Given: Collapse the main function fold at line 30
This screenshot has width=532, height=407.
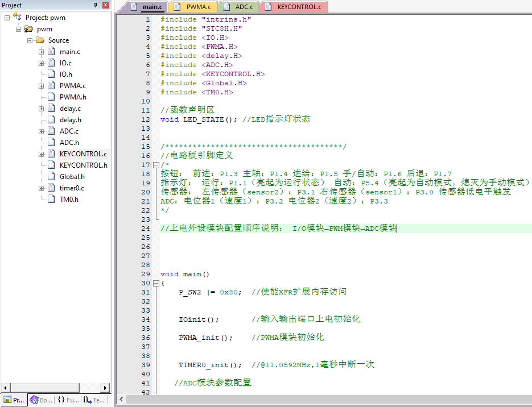Looking at the screenshot, I should click(156, 283).
